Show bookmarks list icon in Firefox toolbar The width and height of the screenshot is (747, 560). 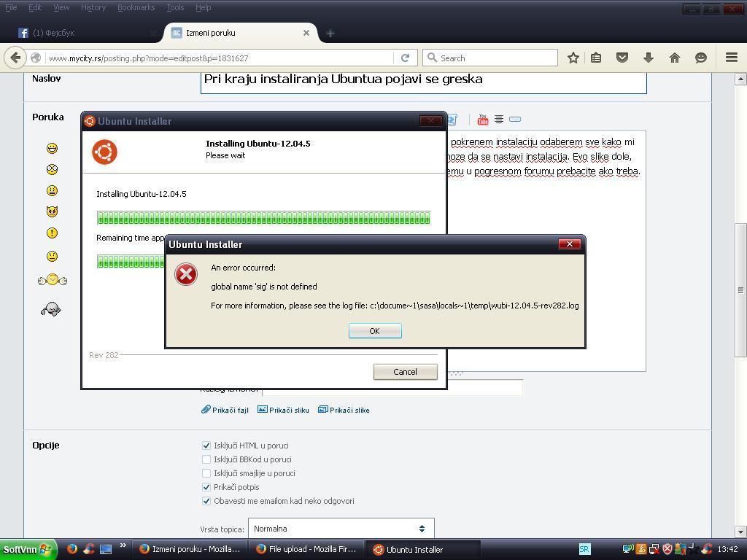596,58
